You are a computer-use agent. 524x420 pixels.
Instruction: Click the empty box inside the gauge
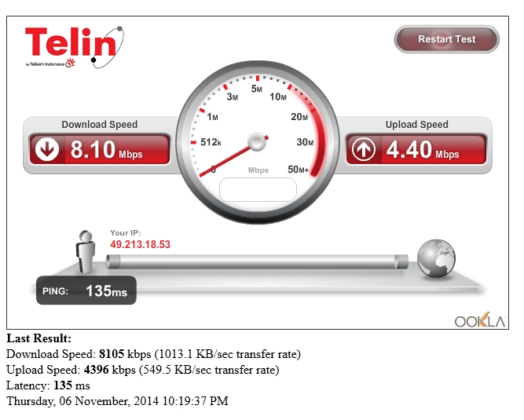tap(258, 190)
